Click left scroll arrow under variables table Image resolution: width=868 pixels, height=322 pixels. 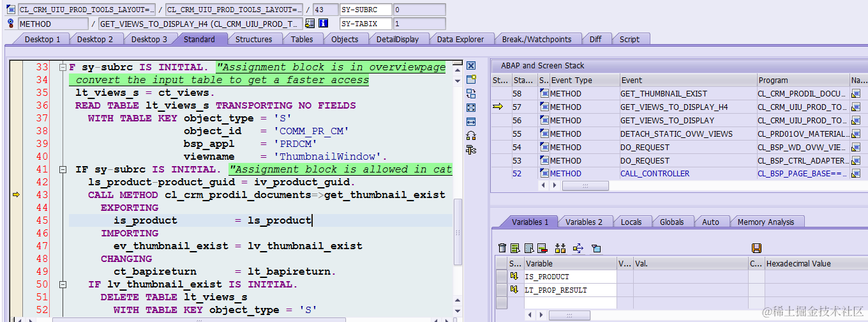(529, 316)
